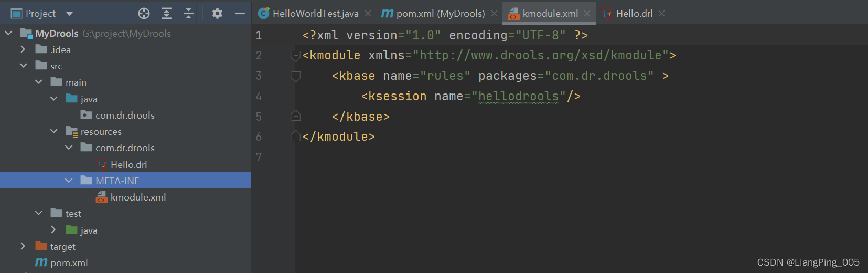Click the Hello.drl file icon in tree
This screenshot has width=868, height=273.
102,164
